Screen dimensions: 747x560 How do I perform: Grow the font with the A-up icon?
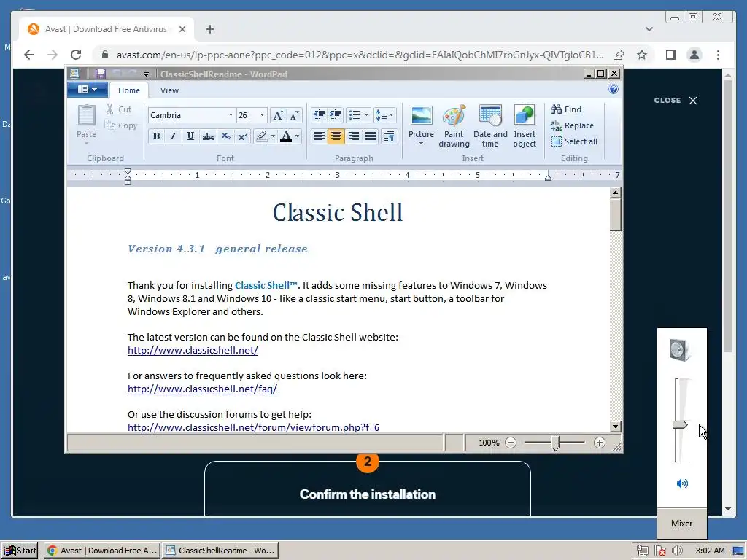278,115
